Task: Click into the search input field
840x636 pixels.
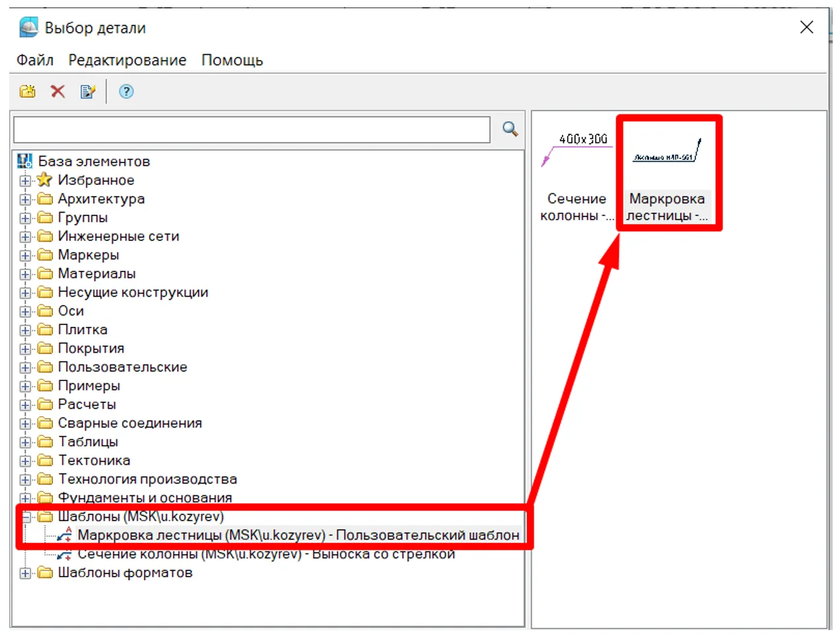Action: tap(252, 130)
